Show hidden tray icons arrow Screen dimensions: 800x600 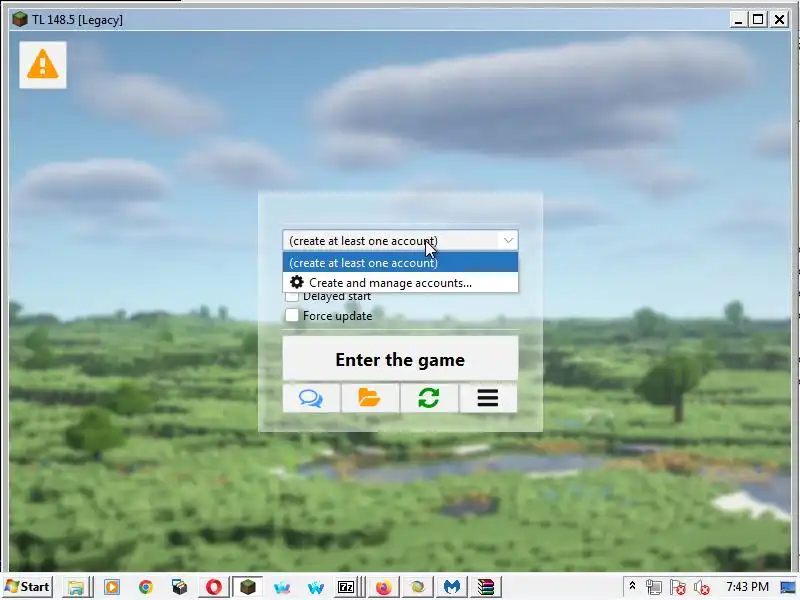[x=633, y=586]
